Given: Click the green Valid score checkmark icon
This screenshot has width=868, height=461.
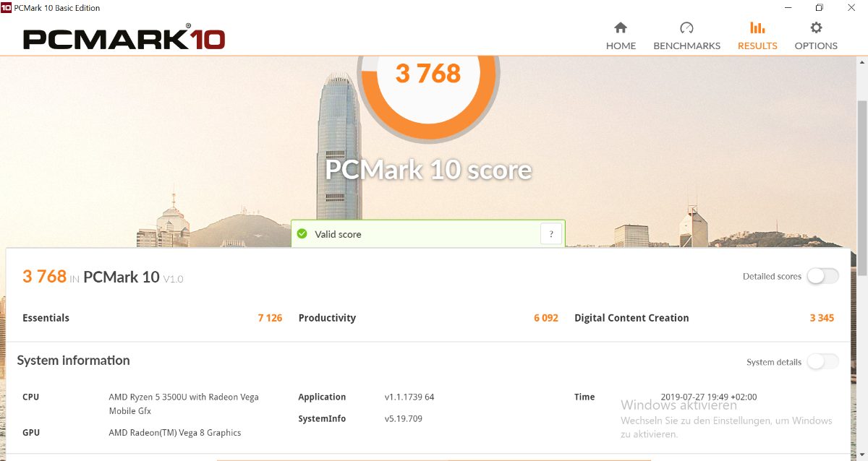Looking at the screenshot, I should 302,234.
